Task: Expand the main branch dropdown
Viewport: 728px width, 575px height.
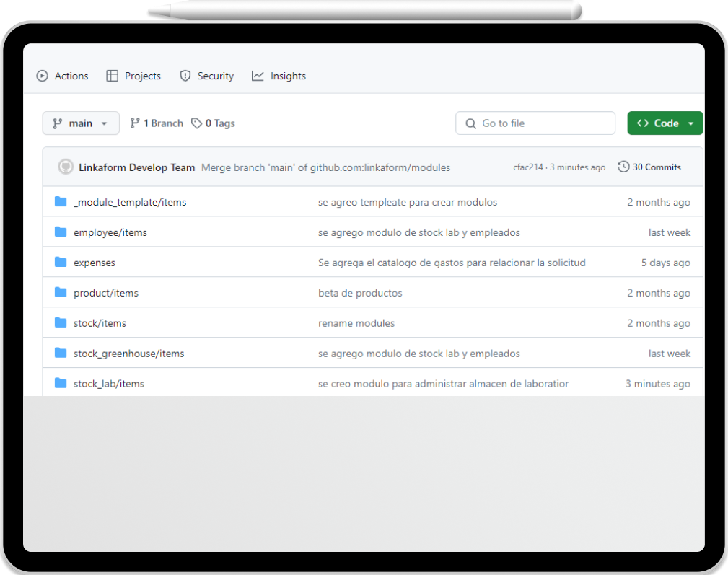Action: point(81,123)
